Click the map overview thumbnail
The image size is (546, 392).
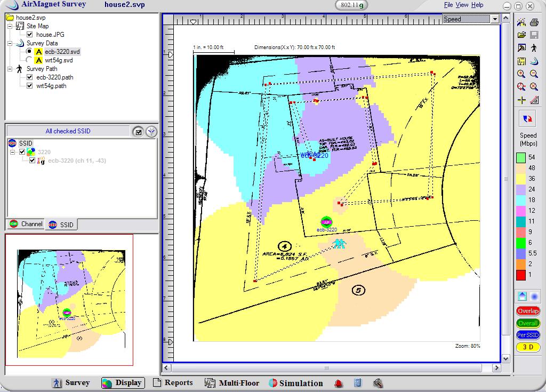69,300
